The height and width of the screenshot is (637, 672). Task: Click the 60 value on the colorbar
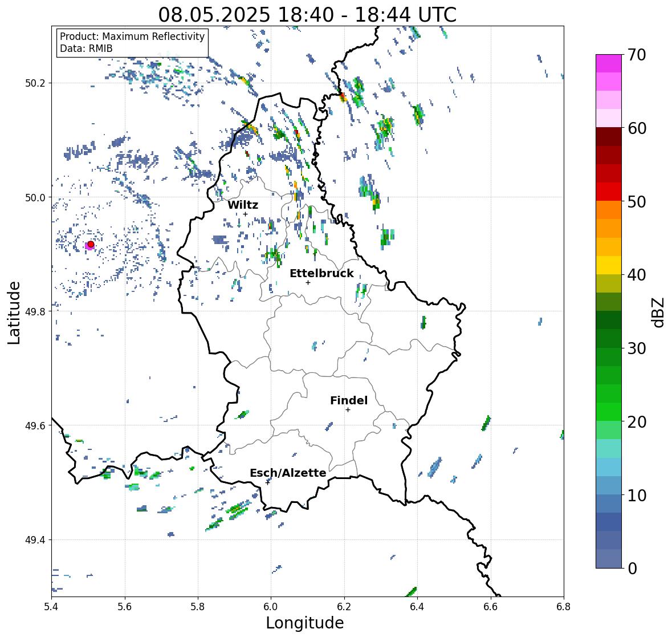coord(637,128)
